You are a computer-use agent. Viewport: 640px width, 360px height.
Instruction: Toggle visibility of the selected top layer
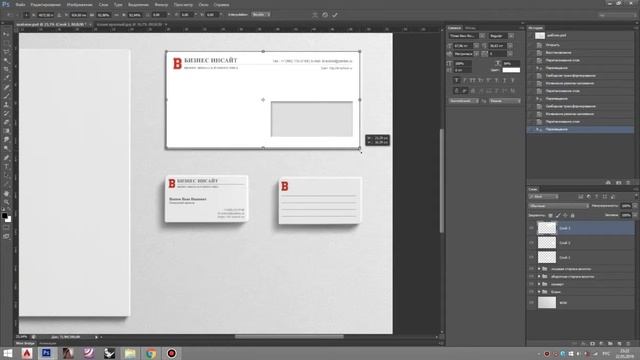[x=531, y=228]
